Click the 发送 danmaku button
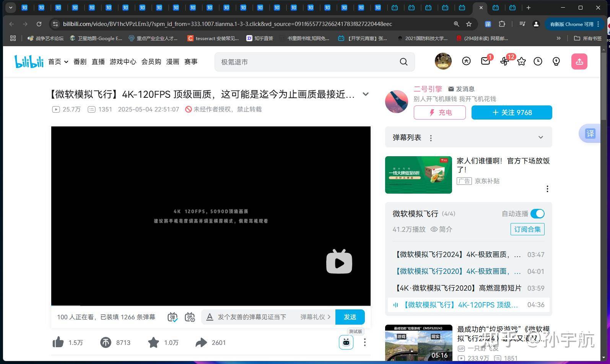 pyautogui.click(x=350, y=317)
